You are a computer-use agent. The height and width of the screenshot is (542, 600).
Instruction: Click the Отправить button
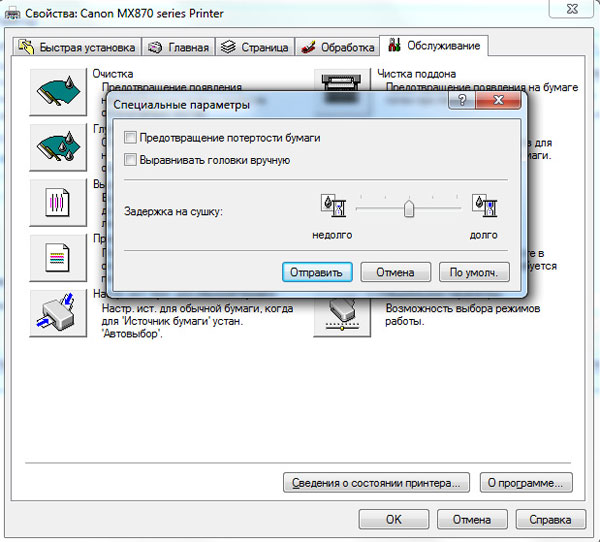pos(317,272)
